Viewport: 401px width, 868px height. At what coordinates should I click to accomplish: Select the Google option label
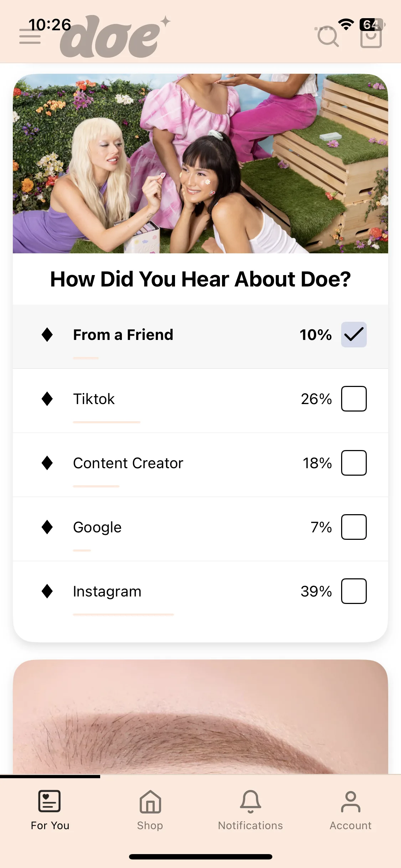point(97,528)
